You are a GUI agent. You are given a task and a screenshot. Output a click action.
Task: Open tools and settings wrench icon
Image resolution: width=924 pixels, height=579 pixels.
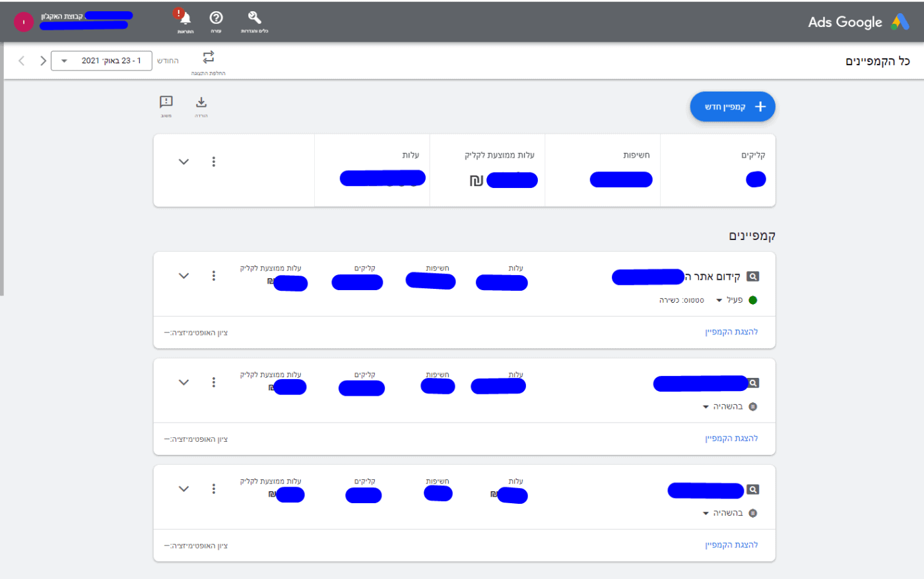[x=254, y=18]
